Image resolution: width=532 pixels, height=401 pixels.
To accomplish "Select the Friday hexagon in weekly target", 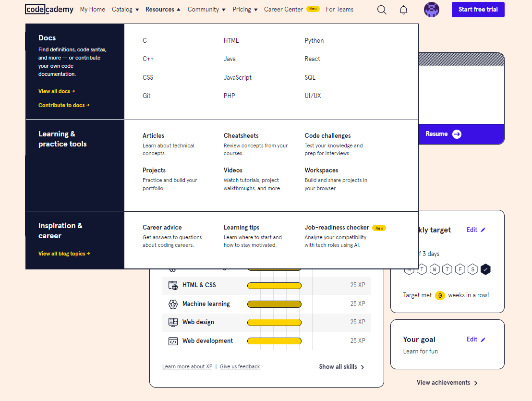I will pos(460,269).
